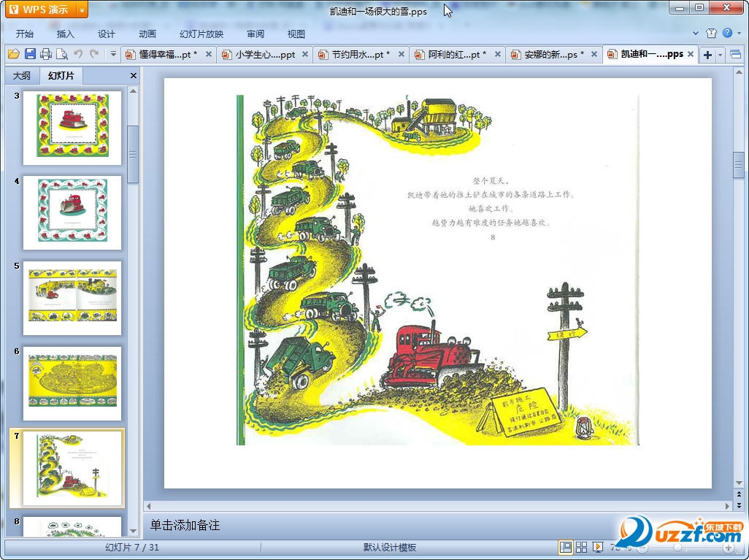Switch to the 小学生心....ppt document tab
749x560 pixels.
[265, 55]
